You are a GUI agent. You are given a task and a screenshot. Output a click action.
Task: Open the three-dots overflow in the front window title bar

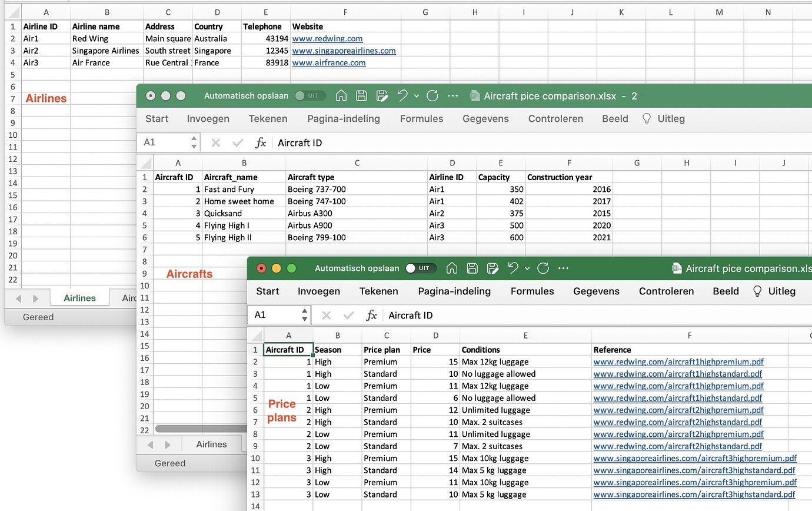(x=563, y=268)
